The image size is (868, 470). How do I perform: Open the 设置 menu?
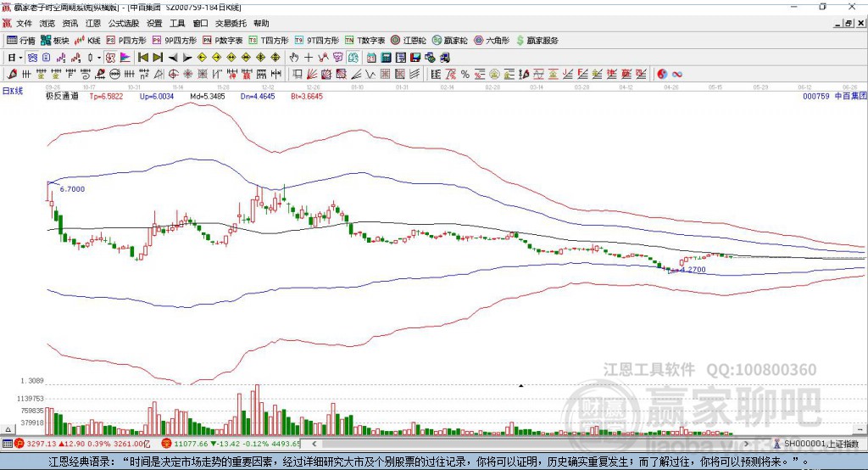pyautogui.click(x=154, y=23)
